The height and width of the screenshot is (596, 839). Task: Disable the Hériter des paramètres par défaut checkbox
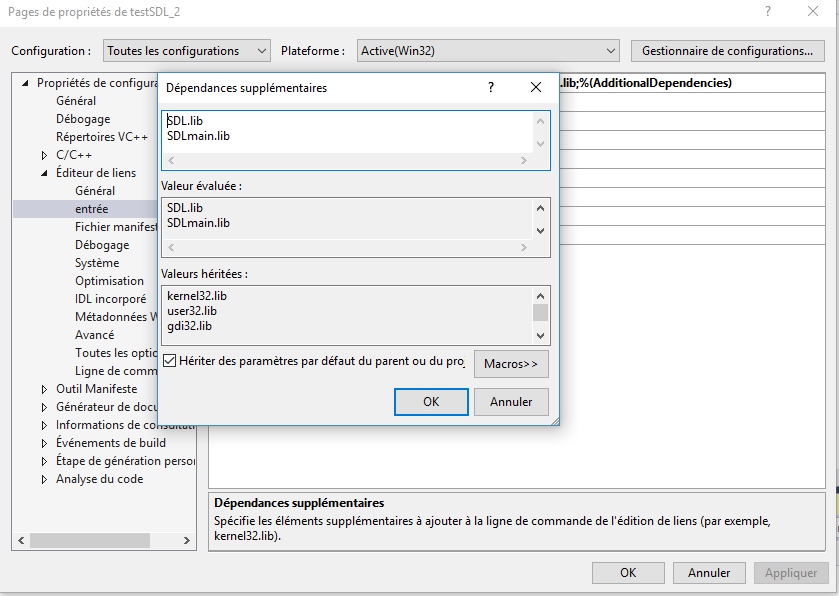[170, 361]
